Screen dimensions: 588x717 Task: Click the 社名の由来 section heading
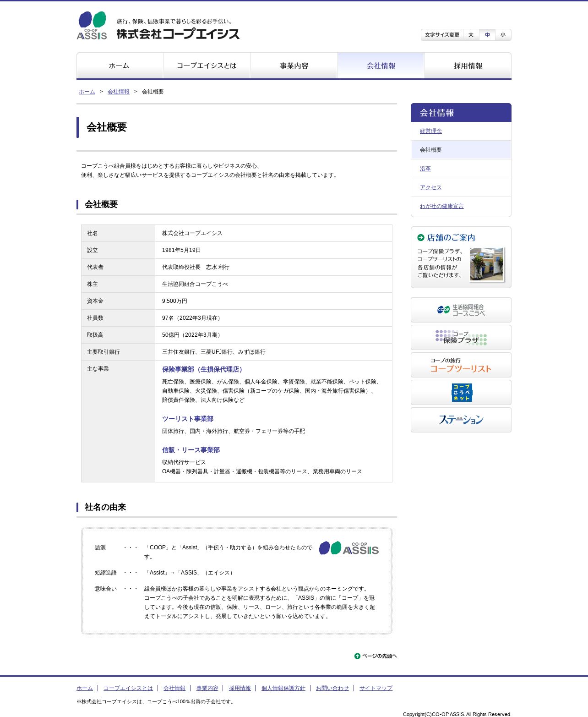coord(105,507)
